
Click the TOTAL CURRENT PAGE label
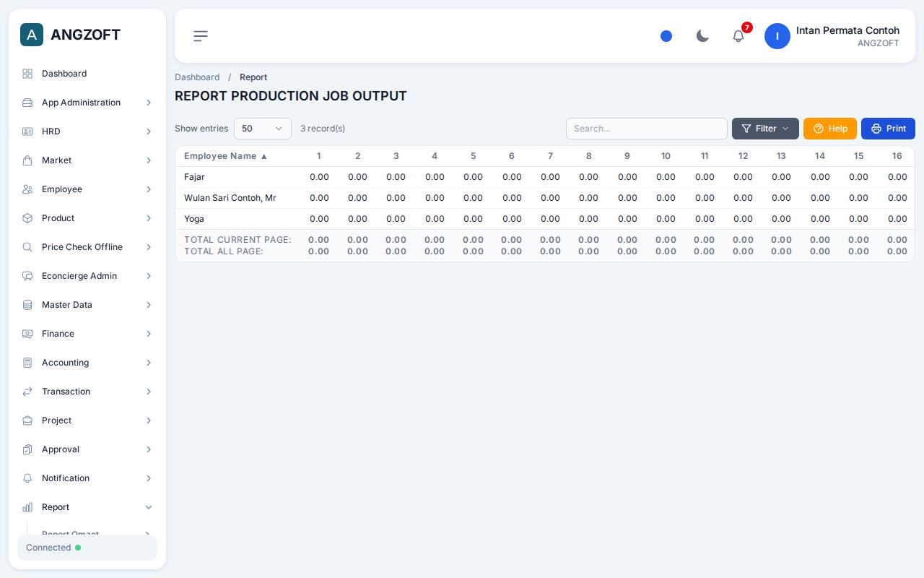237,240
